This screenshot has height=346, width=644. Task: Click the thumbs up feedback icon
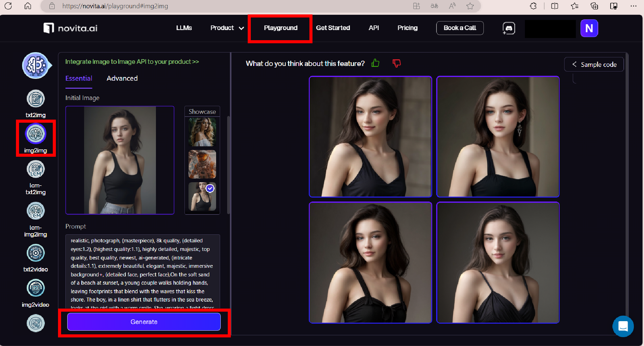point(375,63)
